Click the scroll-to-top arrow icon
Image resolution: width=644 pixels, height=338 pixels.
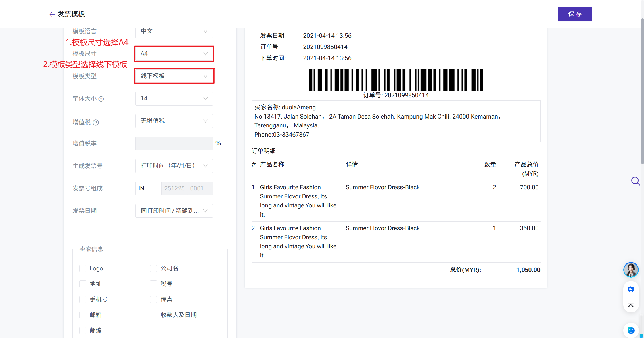[631, 305]
